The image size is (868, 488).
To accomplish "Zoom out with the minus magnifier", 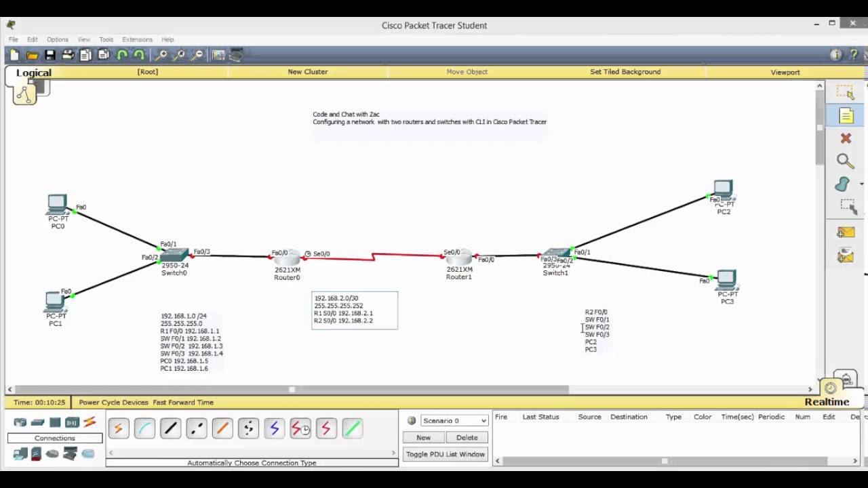I will click(197, 55).
